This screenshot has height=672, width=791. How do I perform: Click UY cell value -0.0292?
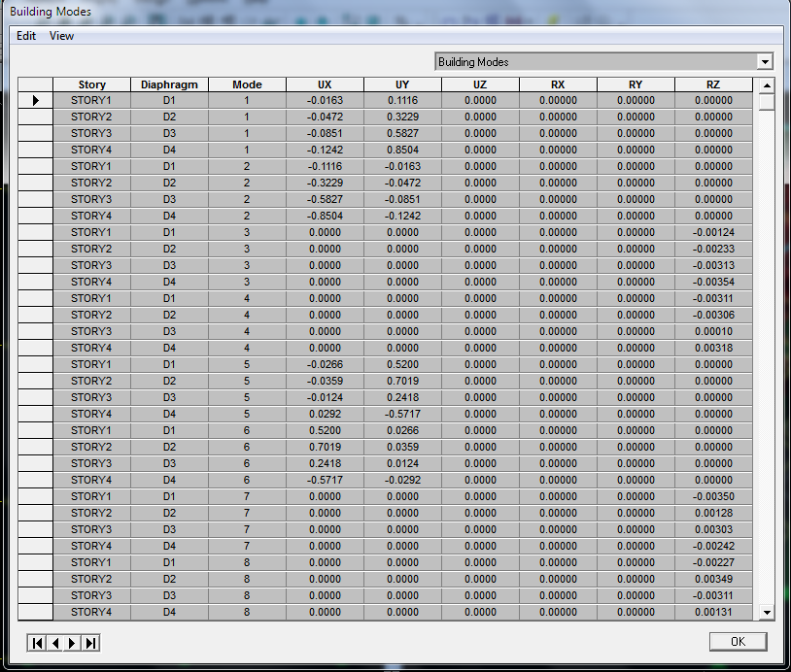[402, 480]
